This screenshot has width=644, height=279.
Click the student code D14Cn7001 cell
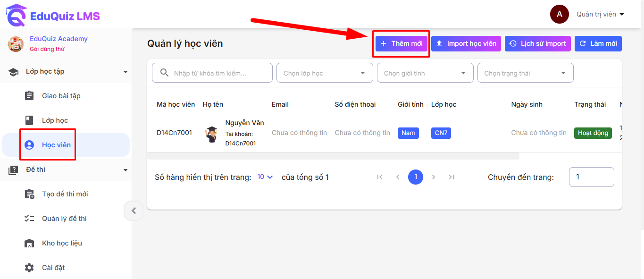click(175, 133)
